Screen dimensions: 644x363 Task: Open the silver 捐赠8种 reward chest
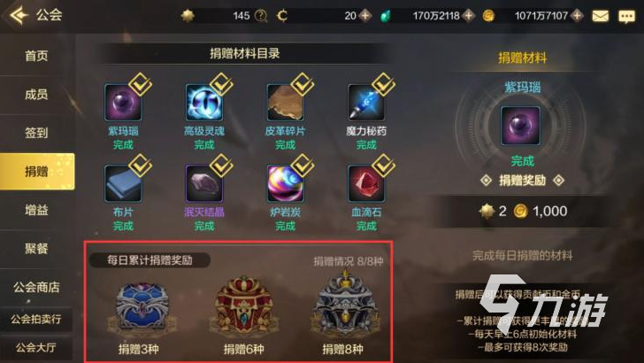[x=345, y=305]
